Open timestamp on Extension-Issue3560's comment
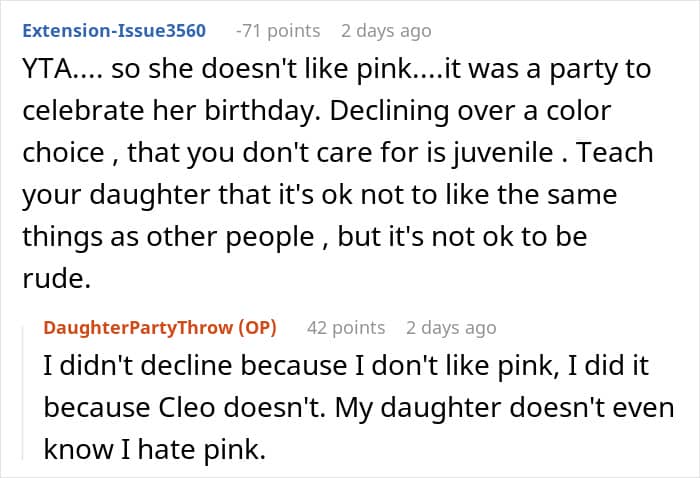The image size is (700, 478). 386,31
